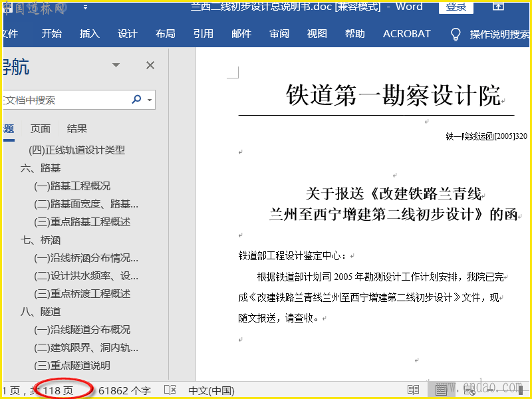
Task: Switch to print layout view icon
Action: (441, 390)
